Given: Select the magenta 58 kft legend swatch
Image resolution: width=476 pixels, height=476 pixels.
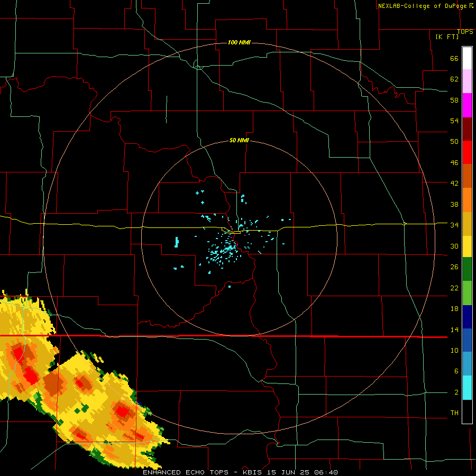Looking at the screenshot, I should (467, 105).
